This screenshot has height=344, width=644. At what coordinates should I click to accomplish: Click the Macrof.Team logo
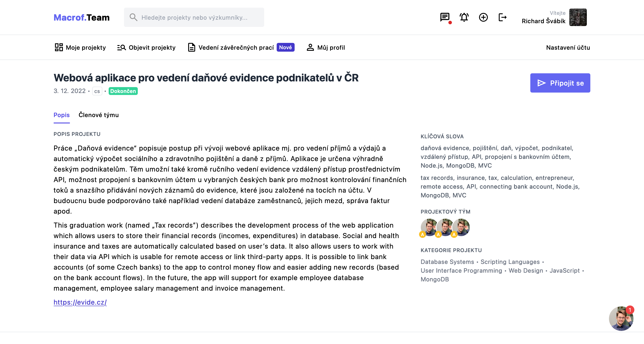tap(81, 18)
